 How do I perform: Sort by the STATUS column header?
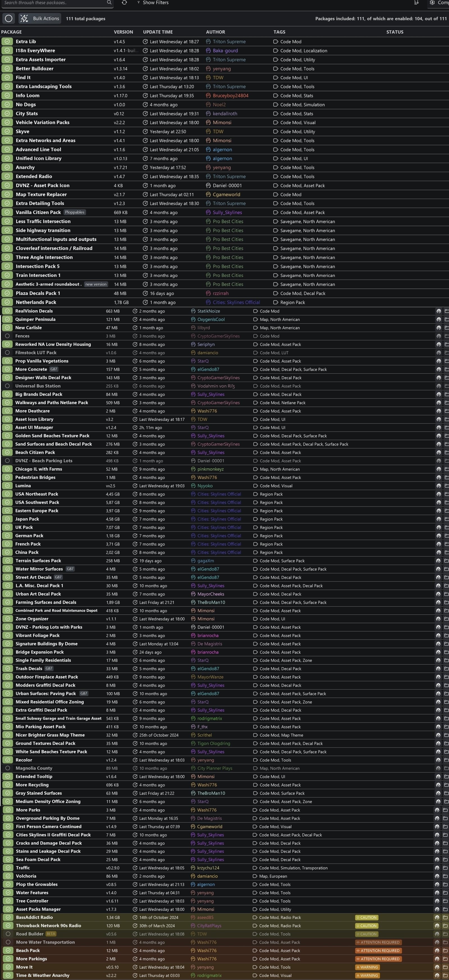pyautogui.click(x=395, y=32)
